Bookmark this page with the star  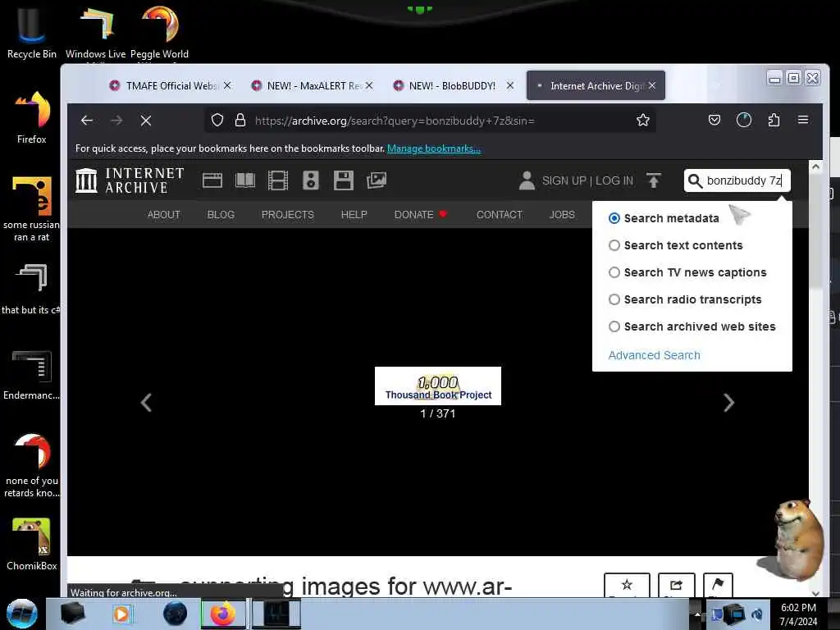[643, 120]
